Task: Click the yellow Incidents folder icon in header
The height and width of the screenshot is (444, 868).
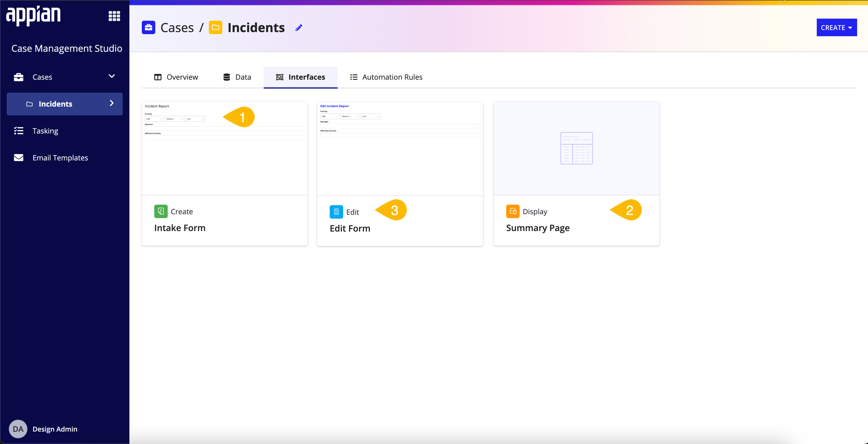Action: [x=215, y=27]
